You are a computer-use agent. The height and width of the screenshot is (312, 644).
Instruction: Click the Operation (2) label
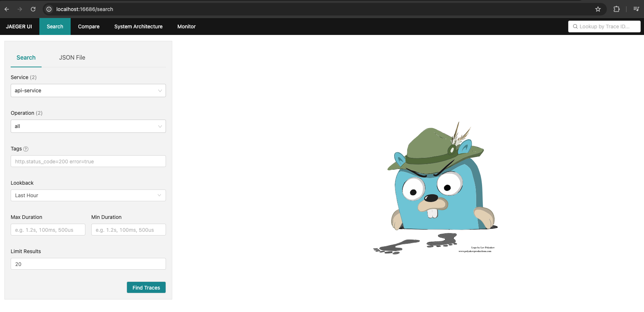point(26,113)
